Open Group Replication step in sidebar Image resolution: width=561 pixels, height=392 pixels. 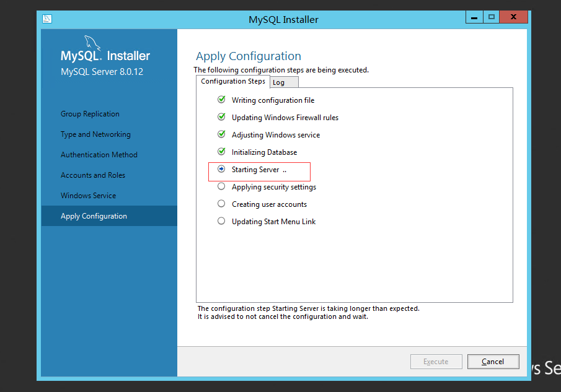tap(90, 114)
